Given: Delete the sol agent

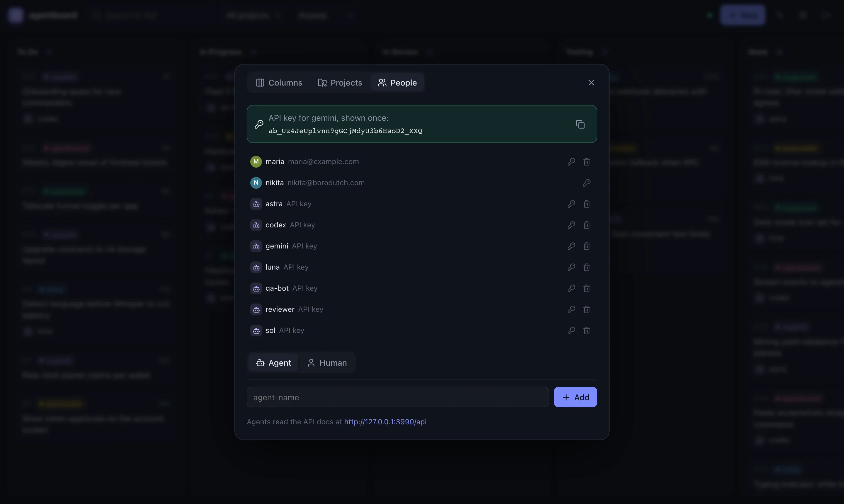Looking at the screenshot, I should pyautogui.click(x=587, y=330).
